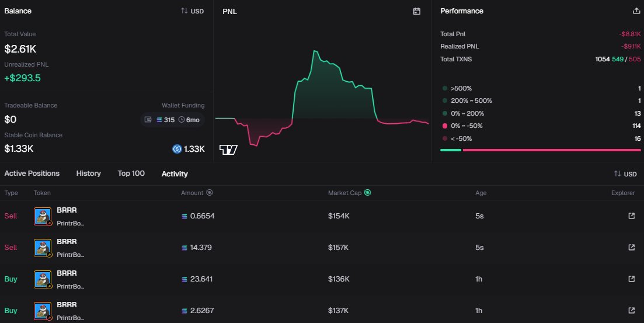Click the >500% performance legend dot
Screen dimensions: 644x323
[x=445, y=88]
